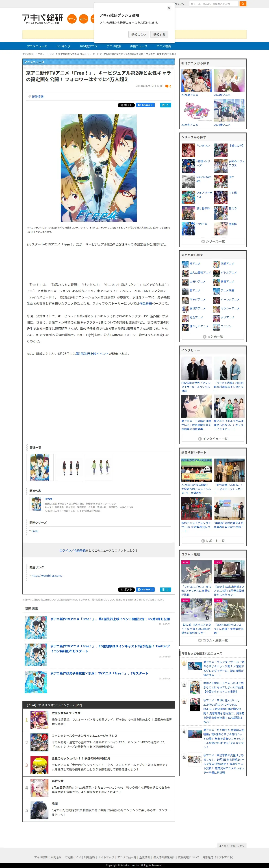Screen dimensions: 269x868
Task: Open 2025冬アニメ thumbnail in sidebar
Action: point(197,111)
